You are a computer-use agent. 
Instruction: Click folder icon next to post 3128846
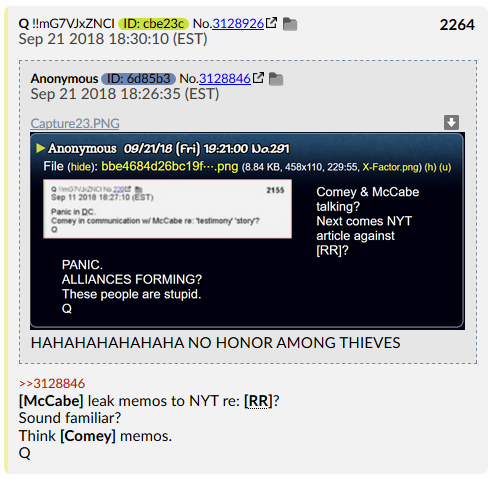(276, 79)
